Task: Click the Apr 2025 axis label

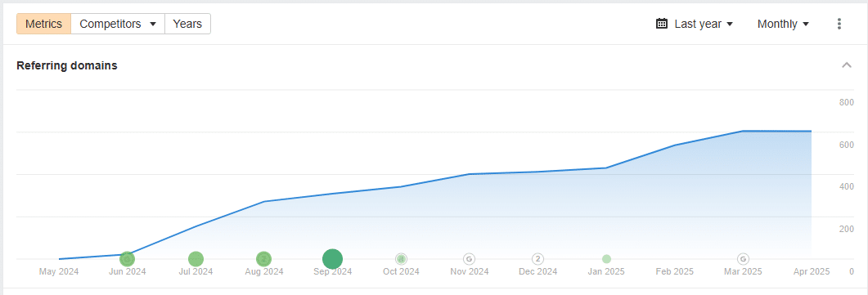Action: 812,271
